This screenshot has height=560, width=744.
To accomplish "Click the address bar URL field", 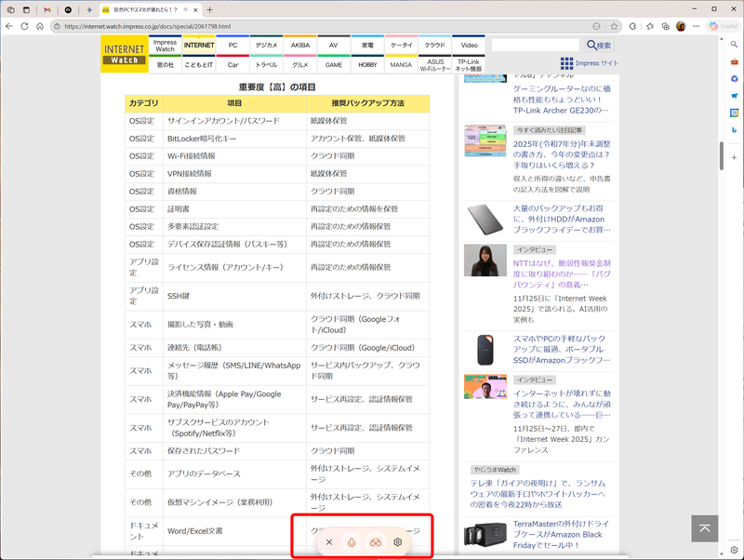I will click(x=323, y=26).
